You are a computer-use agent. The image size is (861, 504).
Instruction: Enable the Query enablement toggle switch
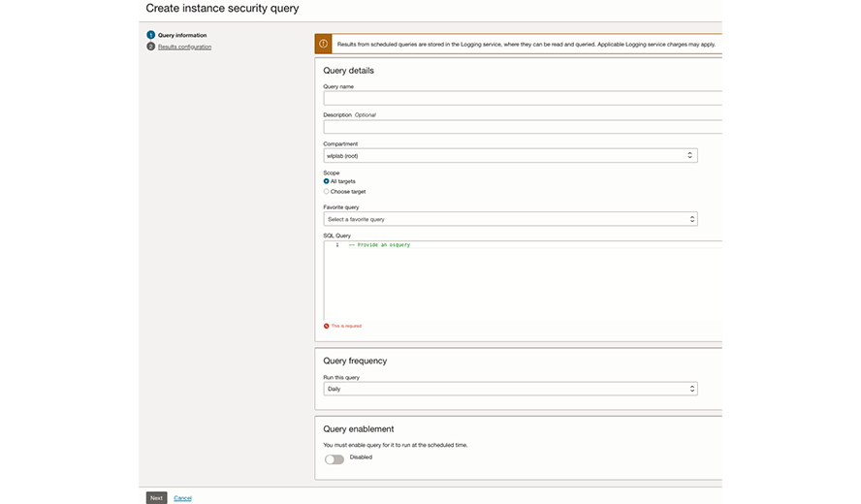[x=335, y=458]
